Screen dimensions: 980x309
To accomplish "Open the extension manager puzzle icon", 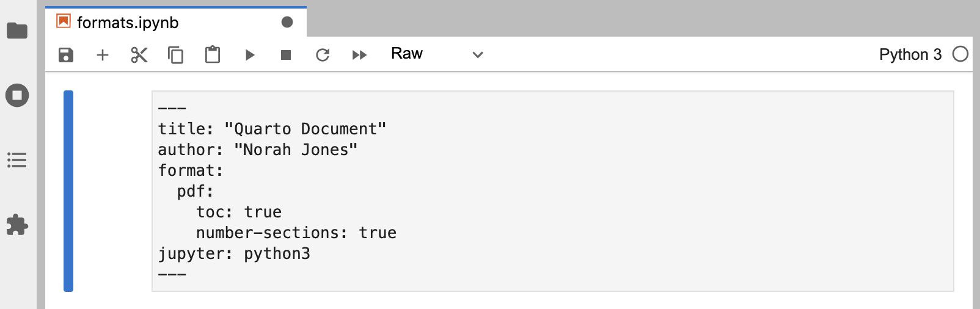I will (x=17, y=225).
